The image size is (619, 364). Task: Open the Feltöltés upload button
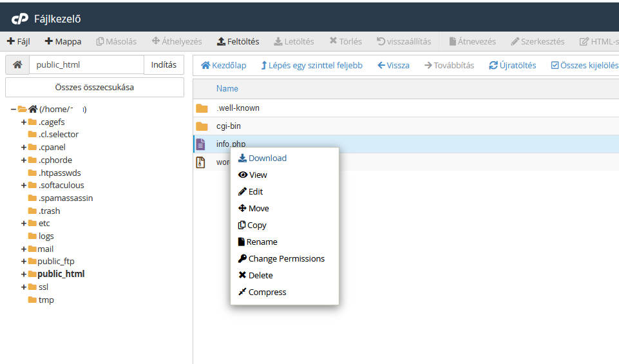(238, 41)
